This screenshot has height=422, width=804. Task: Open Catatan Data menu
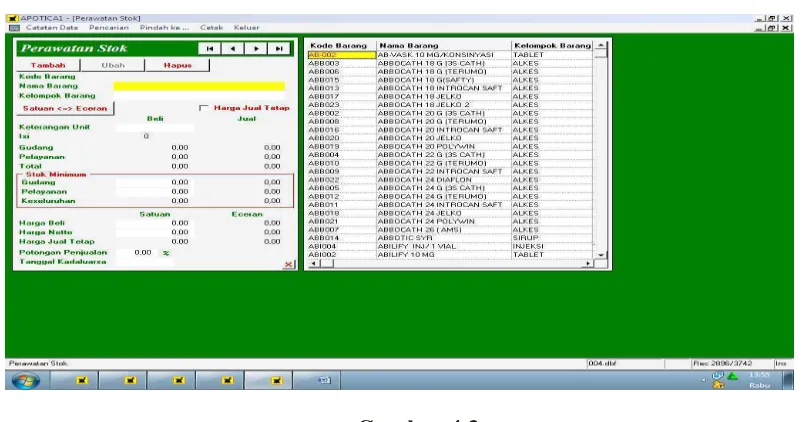(52, 28)
